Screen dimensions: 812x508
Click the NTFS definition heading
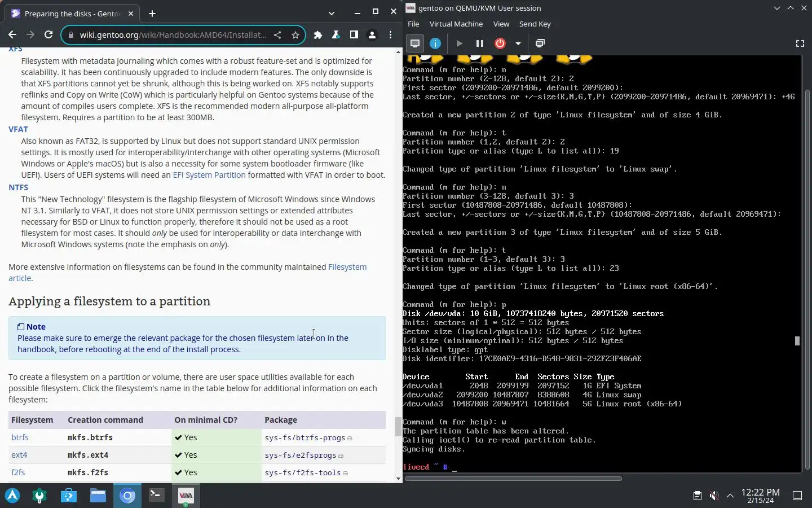coord(18,187)
